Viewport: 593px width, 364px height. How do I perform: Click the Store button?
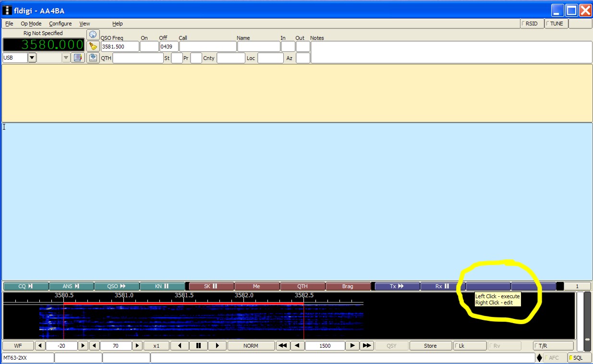point(430,346)
